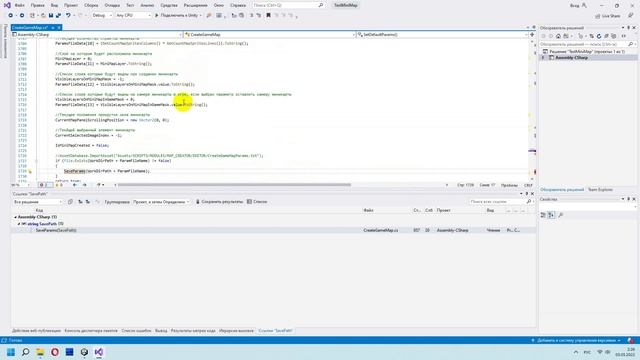Viewport: 640px width, 360px height.
Task: Navigate backward with the toolbar arrow
Action: [10, 16]
